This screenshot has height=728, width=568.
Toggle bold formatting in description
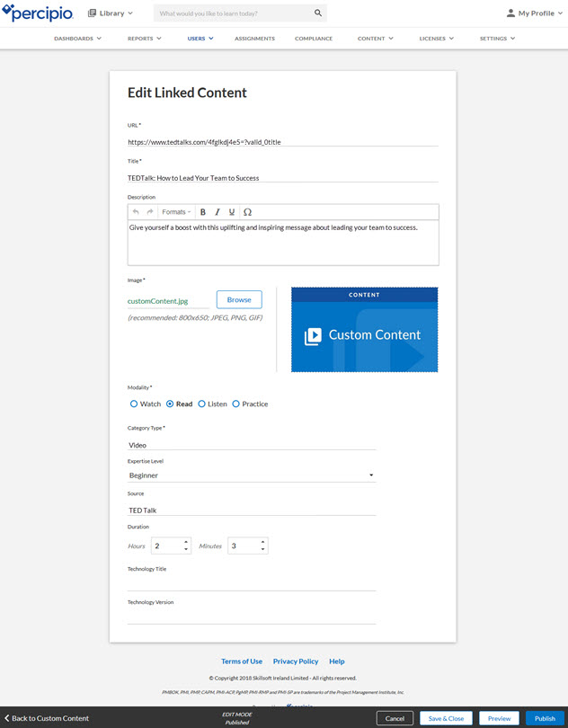pos(203,212)
